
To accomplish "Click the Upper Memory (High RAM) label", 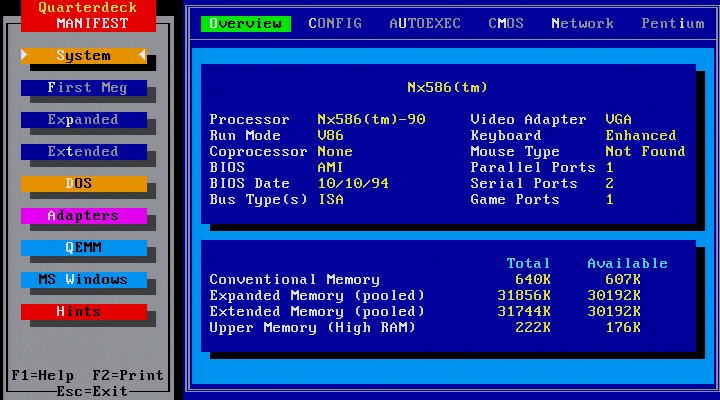I will tap(313, 328).
